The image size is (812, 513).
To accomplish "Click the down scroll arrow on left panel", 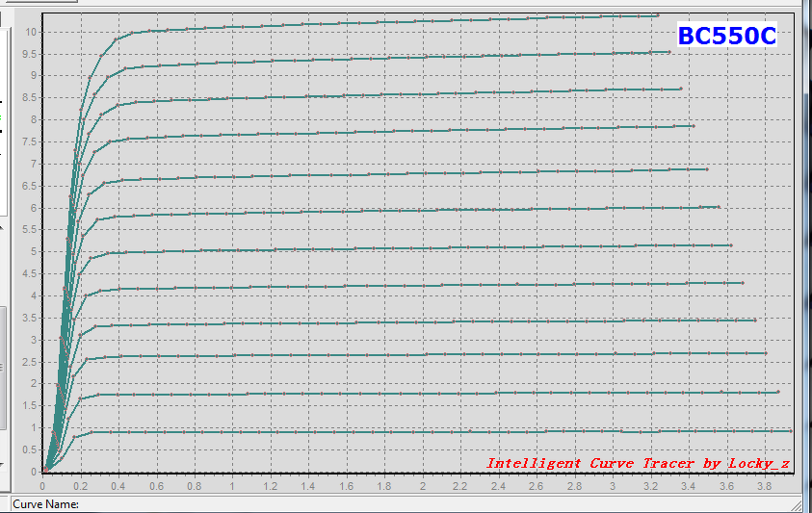I will (2, 465).
